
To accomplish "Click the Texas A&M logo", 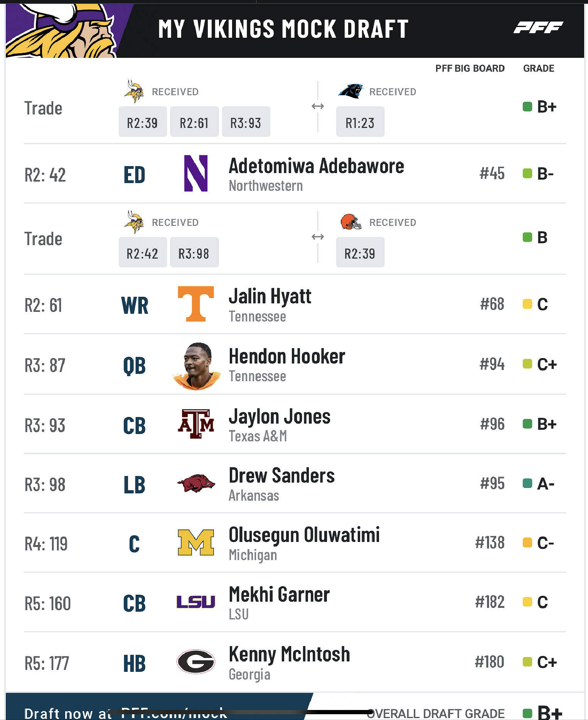I will (x=196, y=424).
